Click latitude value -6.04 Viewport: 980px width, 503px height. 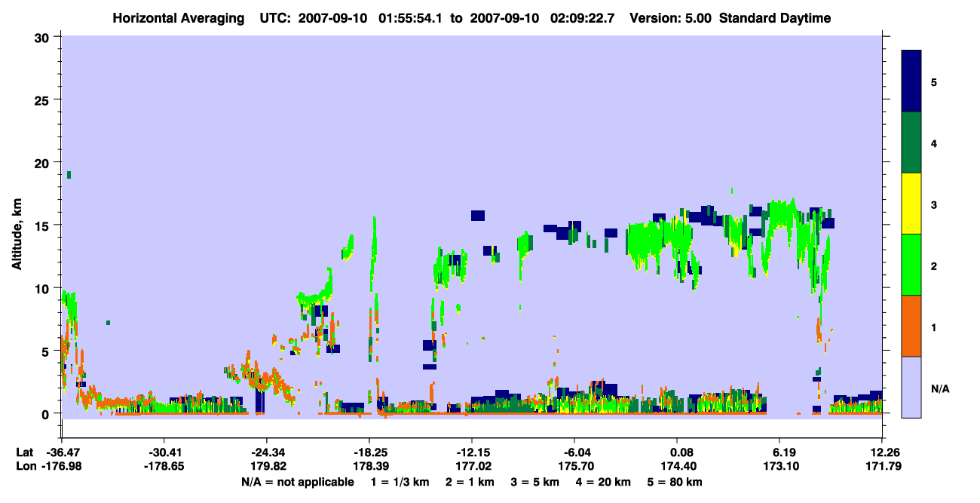click(574, 452)
